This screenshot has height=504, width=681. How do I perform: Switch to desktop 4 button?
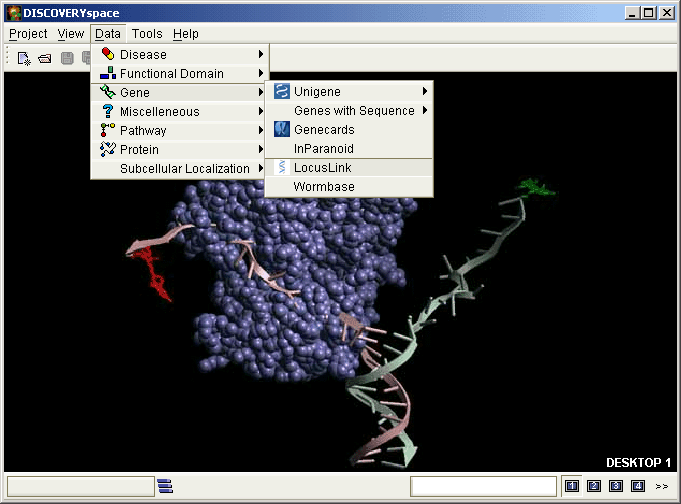(638, 486)
